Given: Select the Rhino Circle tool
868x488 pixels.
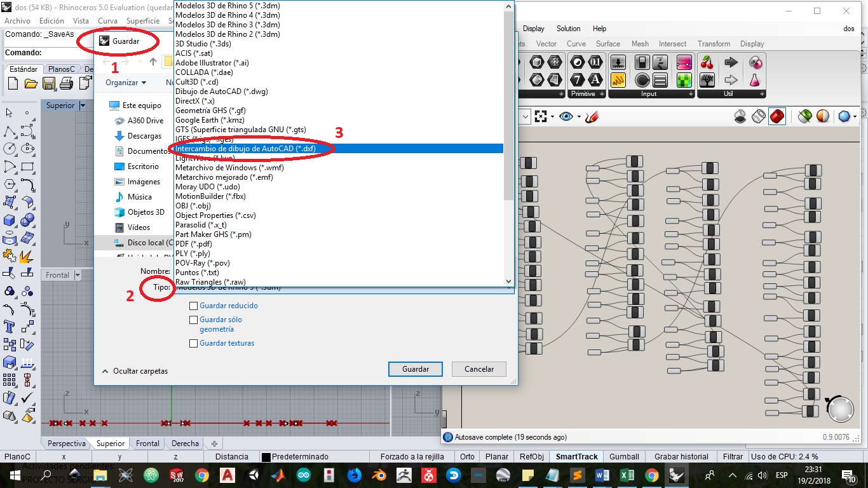Looking at the screenshot, I should tap(10, 149).
